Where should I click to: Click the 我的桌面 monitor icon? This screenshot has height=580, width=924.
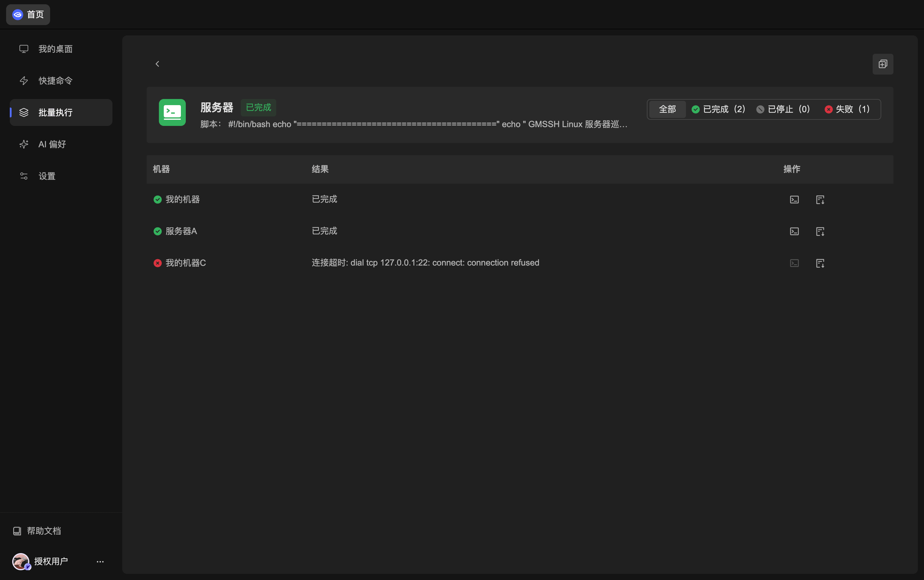[24, 49]
